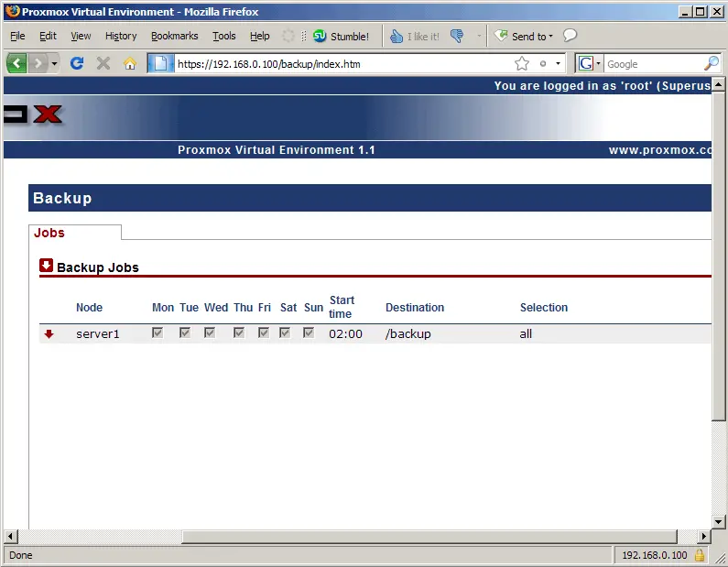Click the 'I like it!' thumbs-up button
Viewport: 728px width, 567px height.
click(x=415, y=37)
